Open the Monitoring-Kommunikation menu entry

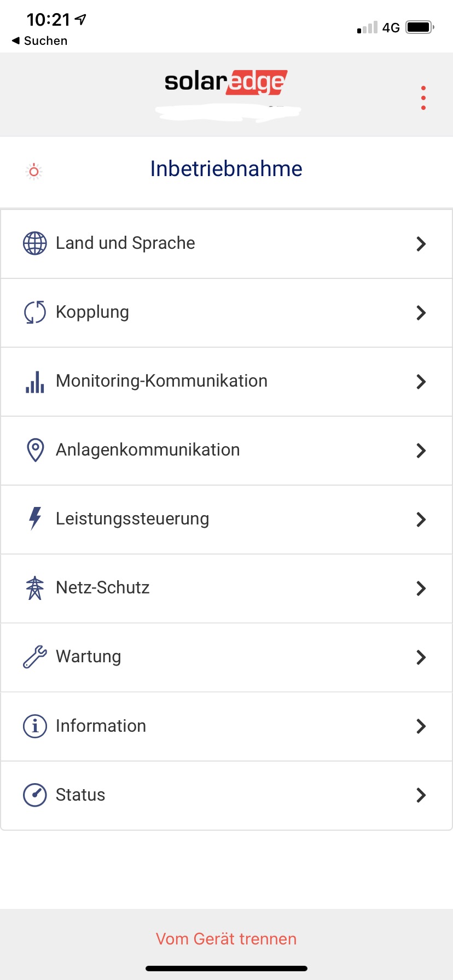pyautogui.click(x=161, y=381)
